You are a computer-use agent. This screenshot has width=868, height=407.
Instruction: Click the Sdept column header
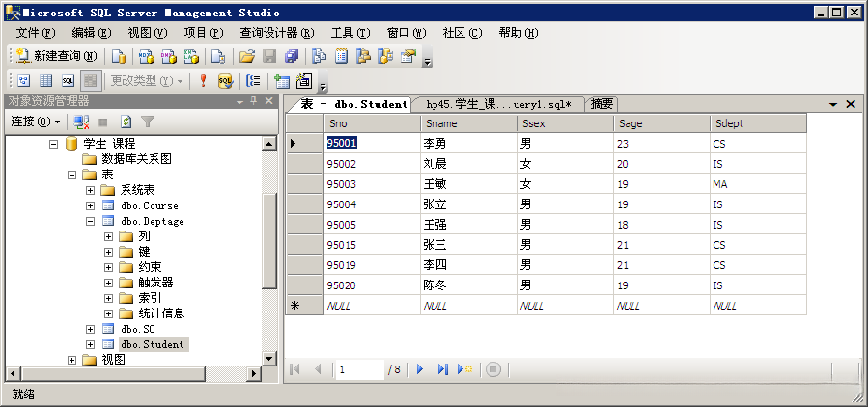758,123
